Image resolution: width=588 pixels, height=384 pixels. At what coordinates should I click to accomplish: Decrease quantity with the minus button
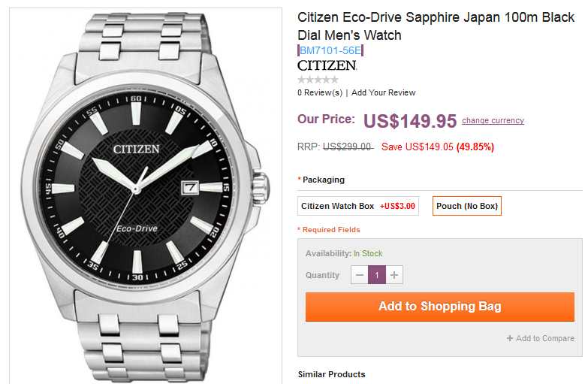tap(360, 276)
